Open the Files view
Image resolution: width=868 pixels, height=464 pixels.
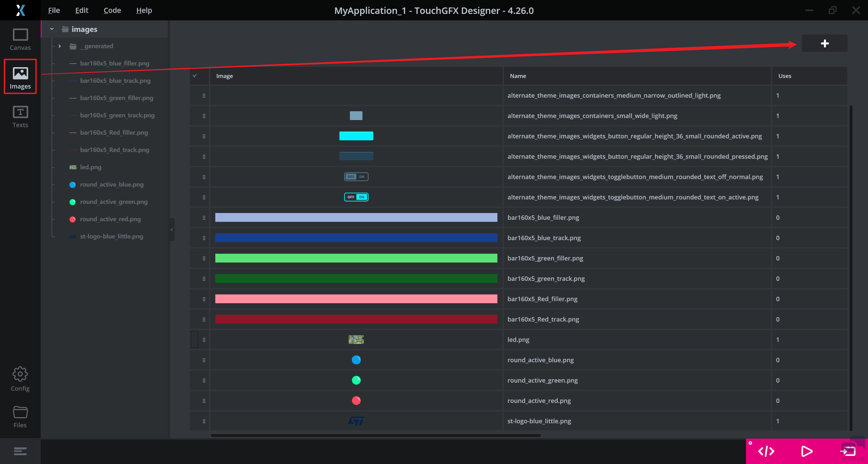(x=20, y=417)
